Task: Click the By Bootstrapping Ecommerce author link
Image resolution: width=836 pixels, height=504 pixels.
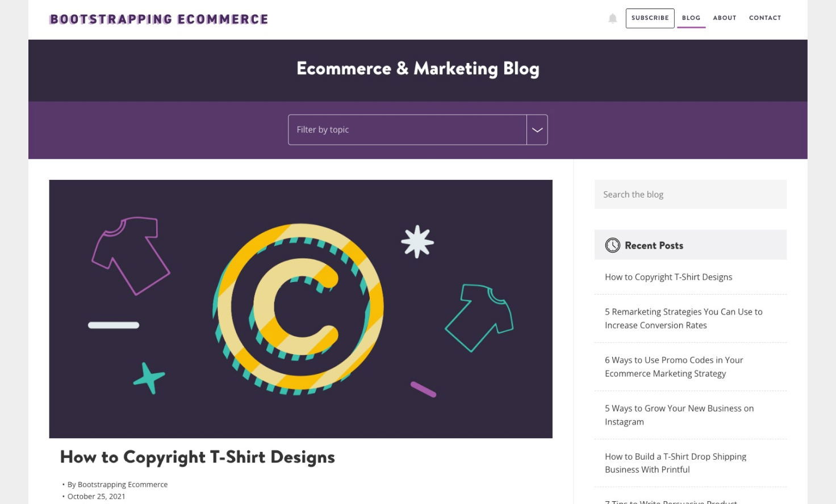Action: coord(118,484)
